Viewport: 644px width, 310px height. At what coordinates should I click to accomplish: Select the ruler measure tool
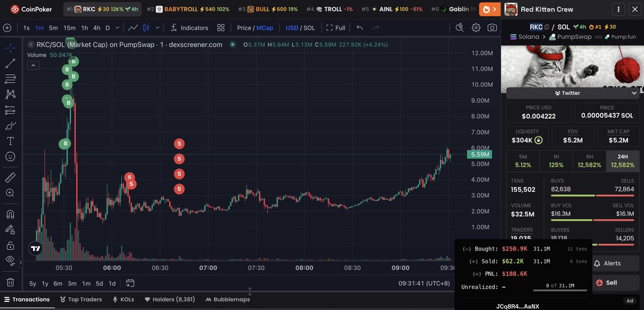(10, 177)
